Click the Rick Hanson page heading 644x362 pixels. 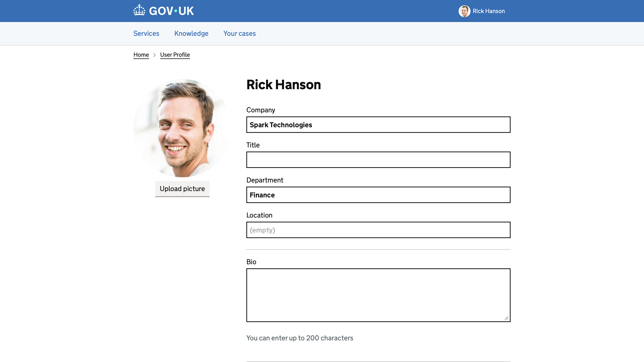coord(283,85)
